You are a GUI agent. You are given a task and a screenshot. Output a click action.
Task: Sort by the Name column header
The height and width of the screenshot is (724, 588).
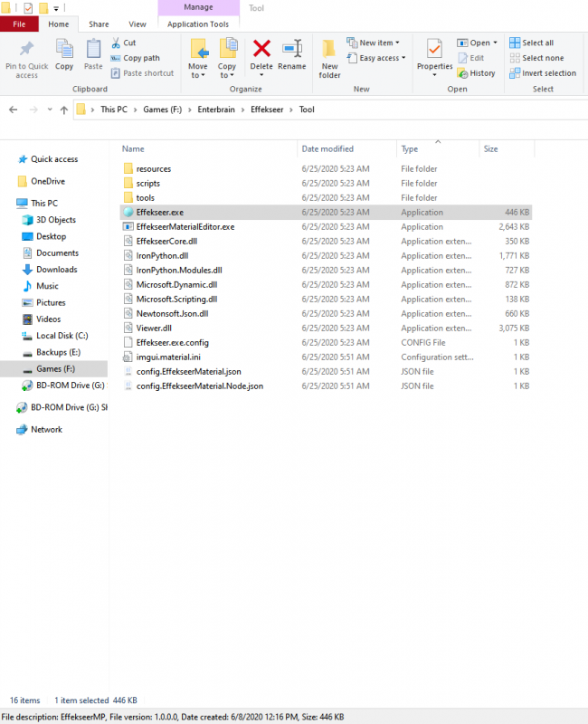(x=208, y=149)
